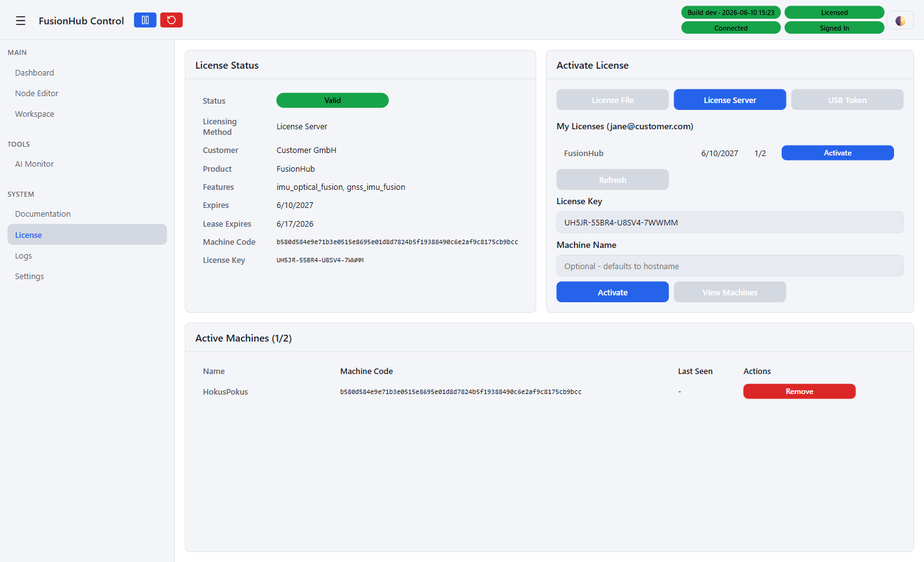
Task: Select the Machine Code value in License Status
Action: pos(397,242)
